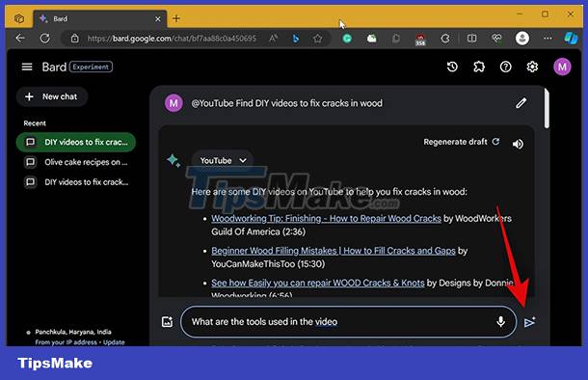Open 'repair WOOD Cracks & Knots' link

[x=318, y=283]
